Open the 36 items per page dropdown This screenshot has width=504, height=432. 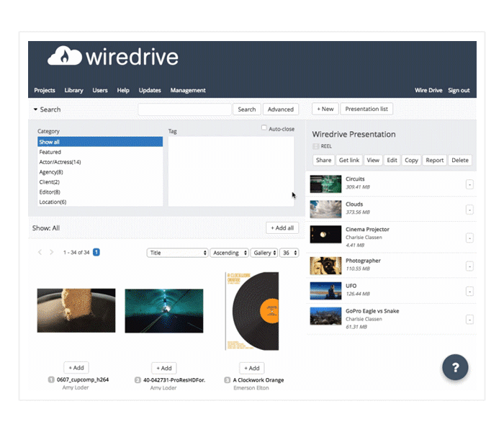pos(289,253)
